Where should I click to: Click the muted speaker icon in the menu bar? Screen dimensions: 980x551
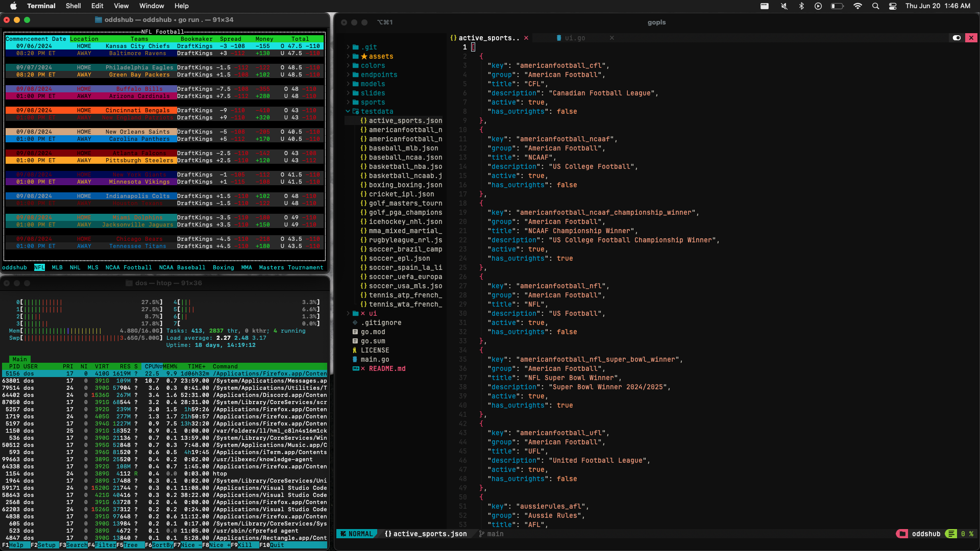pos(783,6)
